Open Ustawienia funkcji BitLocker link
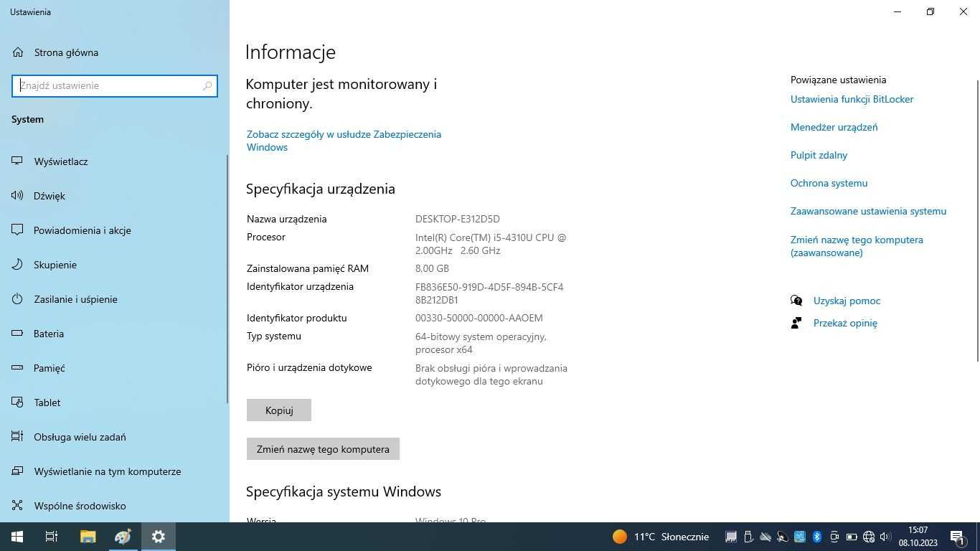Image resolution: width=980 pixels, height=551 pixels. (852, 99)
